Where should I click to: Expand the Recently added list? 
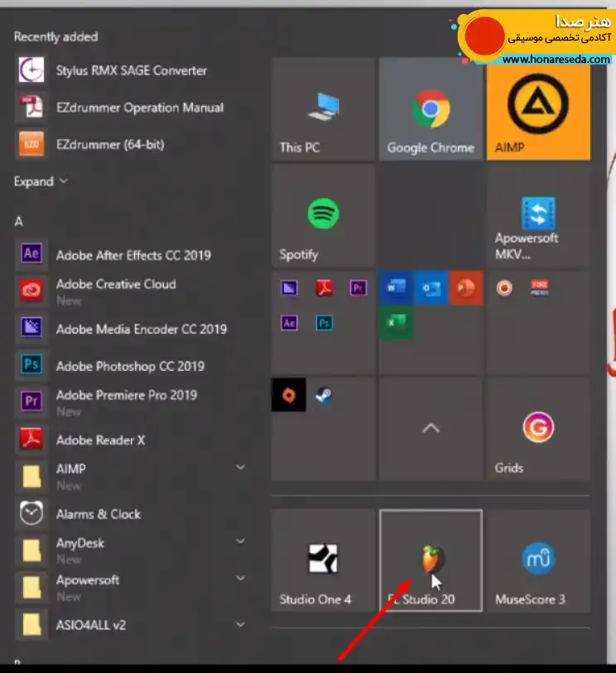[41, 181]
